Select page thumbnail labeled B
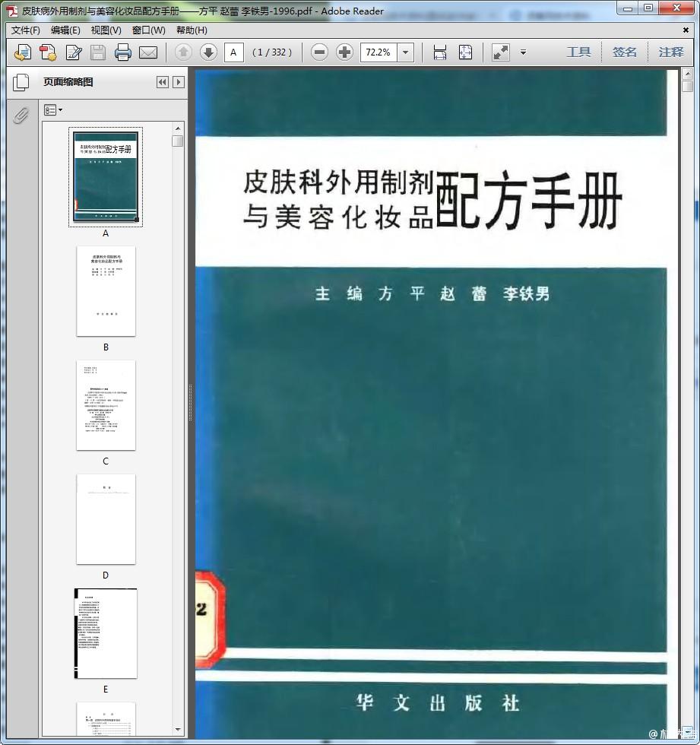700x745 pixels. (106, 291)
